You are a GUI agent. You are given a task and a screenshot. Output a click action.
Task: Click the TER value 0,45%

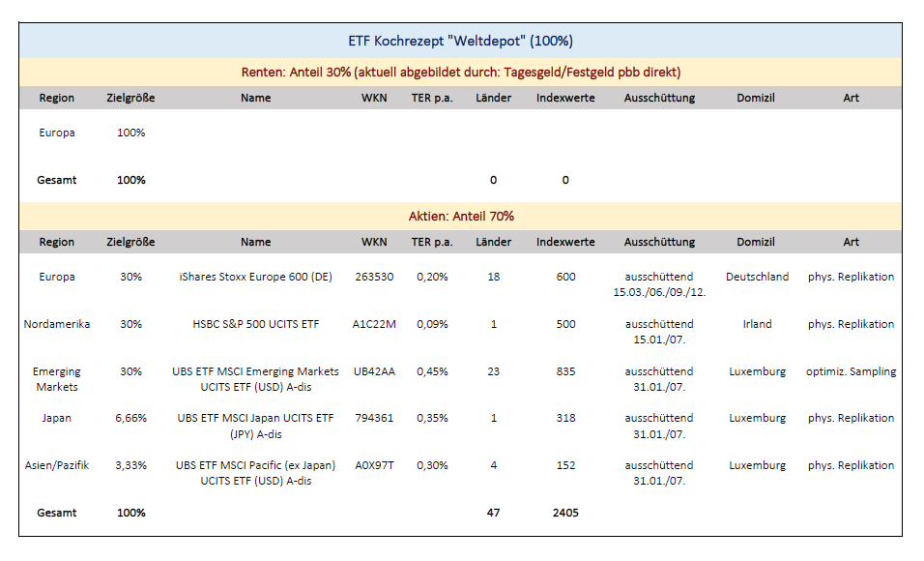point(432,371)
